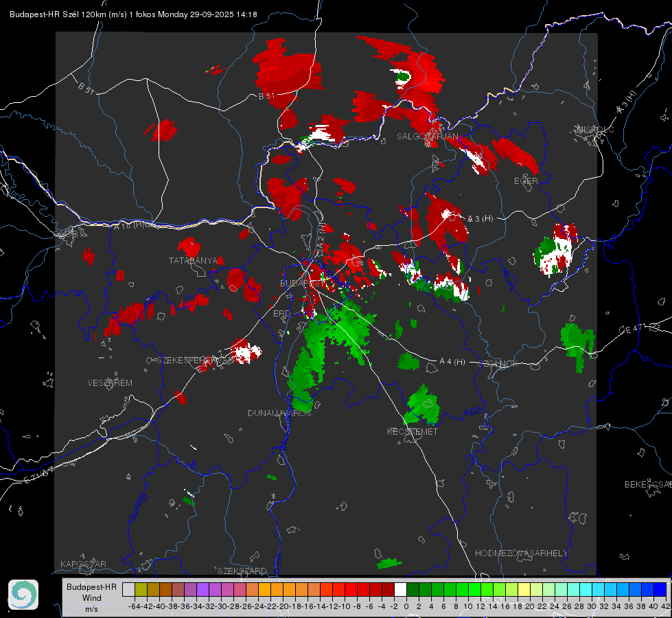The width and height of the screenshot is (672, 618).
Task: Click the EGER city label
Action: [526, 181]
